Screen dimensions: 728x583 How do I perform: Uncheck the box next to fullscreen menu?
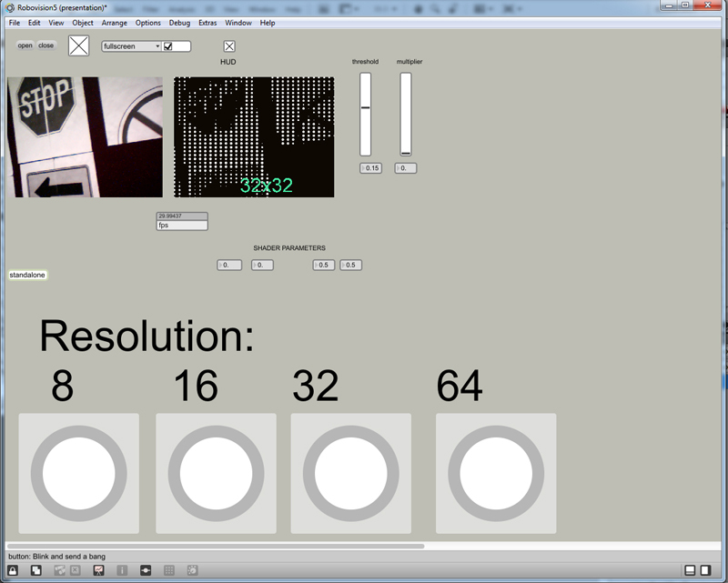[x=168, y=46]
